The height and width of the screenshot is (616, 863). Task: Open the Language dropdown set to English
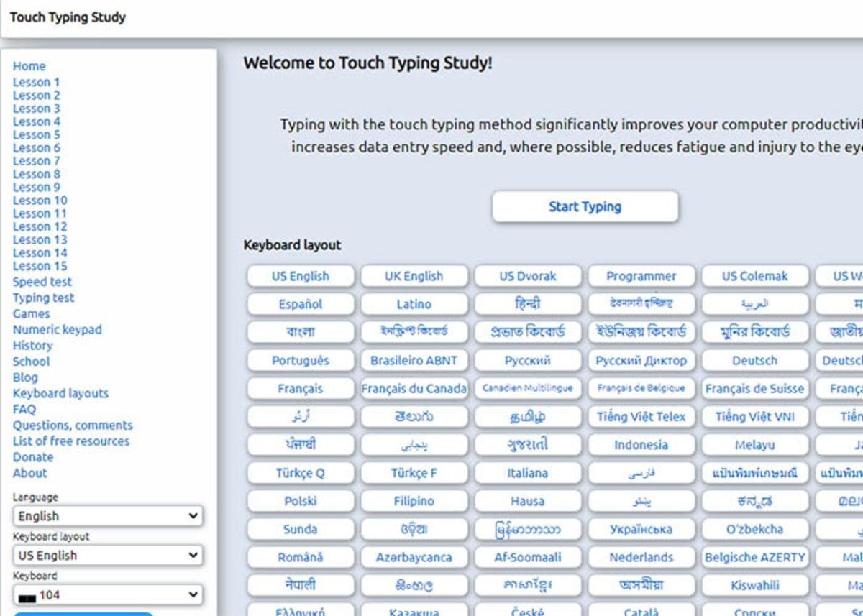[108, 516]
